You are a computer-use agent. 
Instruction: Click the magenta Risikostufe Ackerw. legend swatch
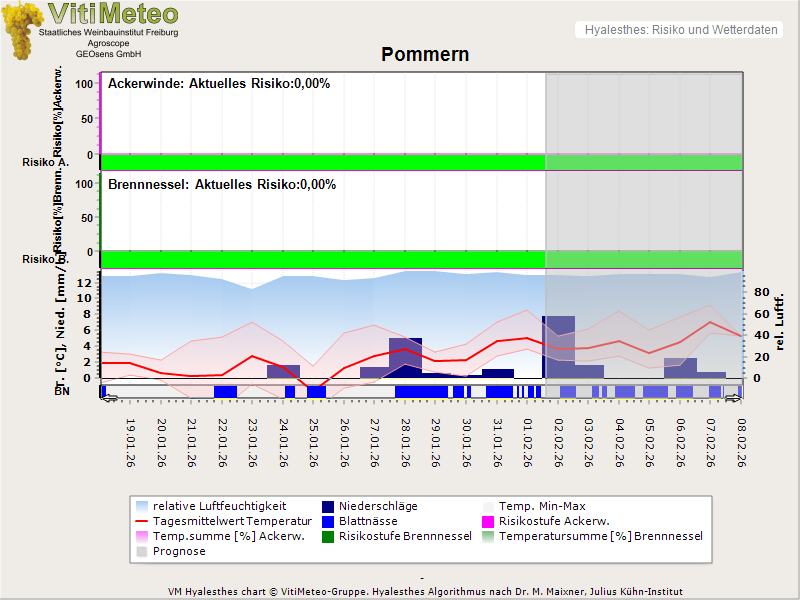(x=489, y=521)
